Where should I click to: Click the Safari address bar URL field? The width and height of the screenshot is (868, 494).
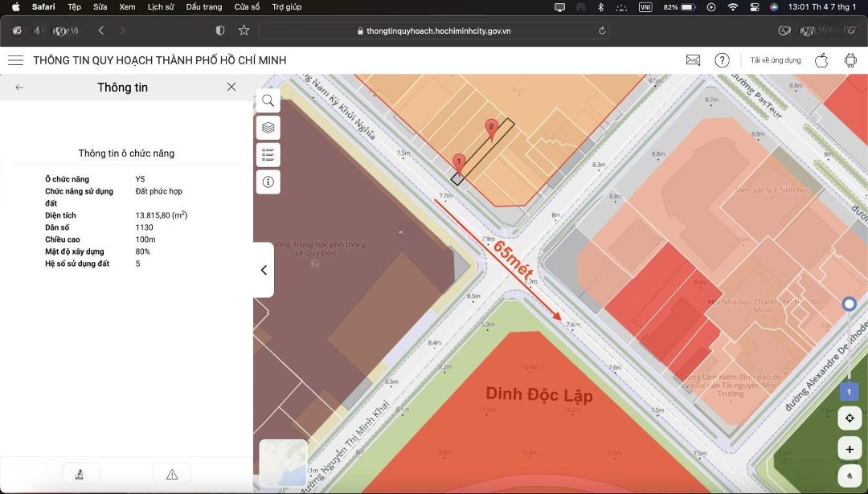point(434,31)
